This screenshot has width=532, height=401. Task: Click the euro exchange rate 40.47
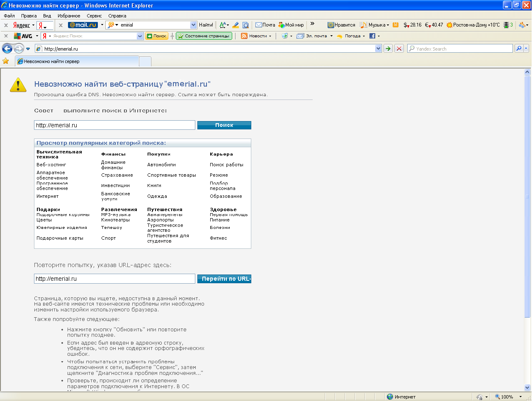coord(434,25)
